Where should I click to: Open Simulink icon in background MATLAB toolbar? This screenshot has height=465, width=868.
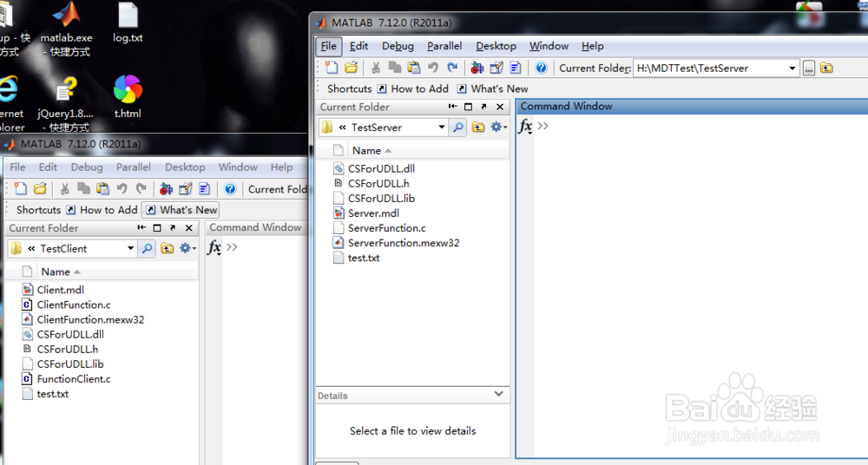pos(166,189)
